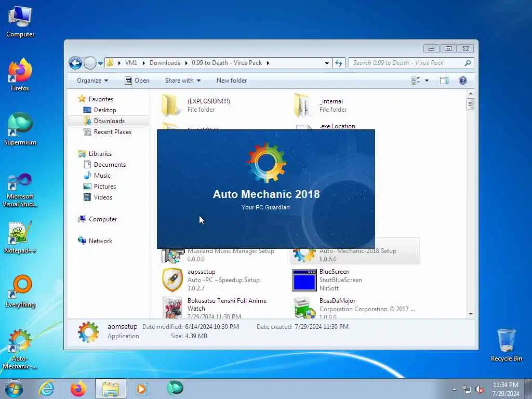Open Internet Explorer from the taskbar

coord(46,389)
